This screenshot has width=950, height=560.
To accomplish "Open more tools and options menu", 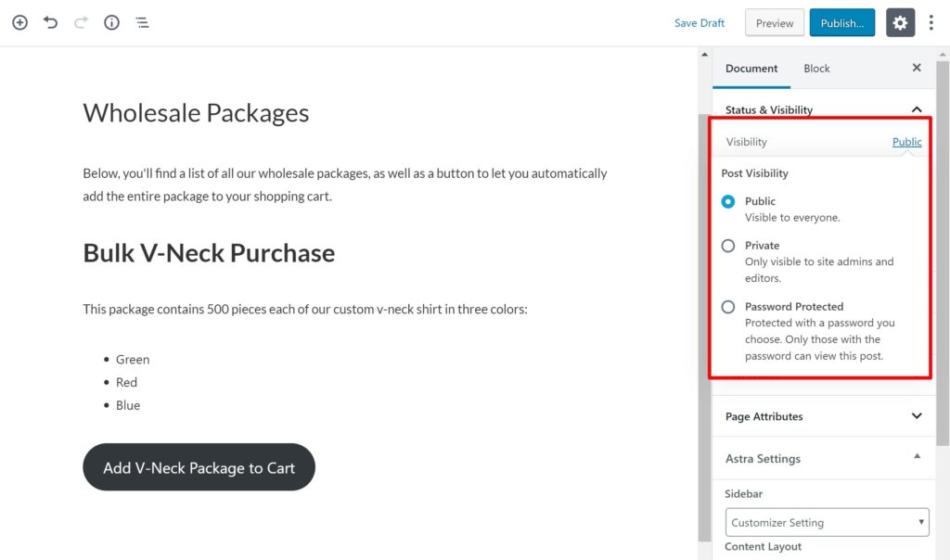I will tap(931, 22).
